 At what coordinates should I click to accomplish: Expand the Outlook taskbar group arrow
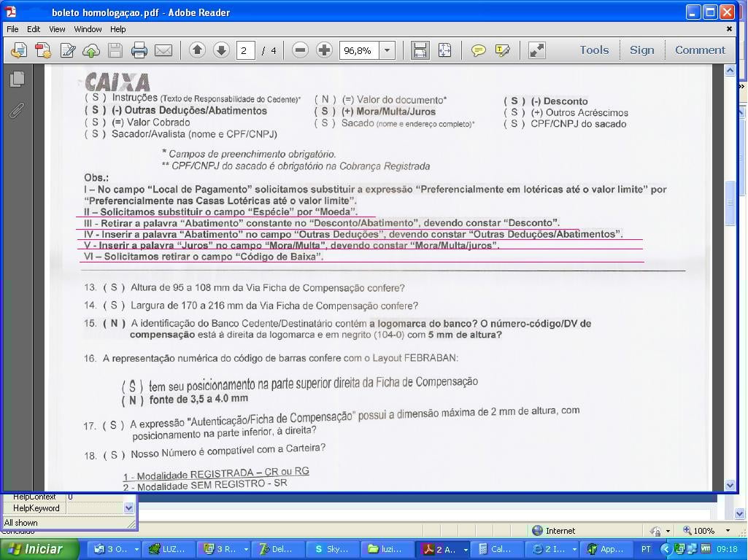pos(136,550)
